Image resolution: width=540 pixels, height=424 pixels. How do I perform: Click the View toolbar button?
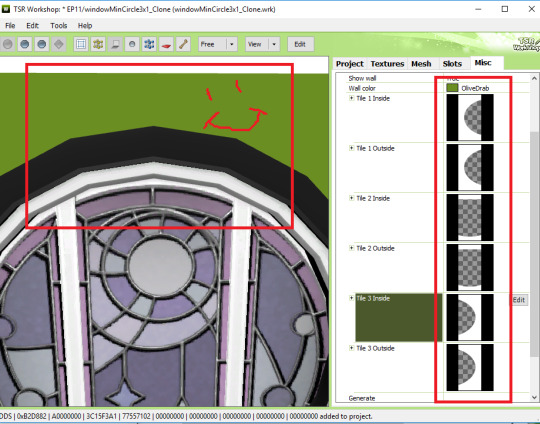tap(257, 44)
